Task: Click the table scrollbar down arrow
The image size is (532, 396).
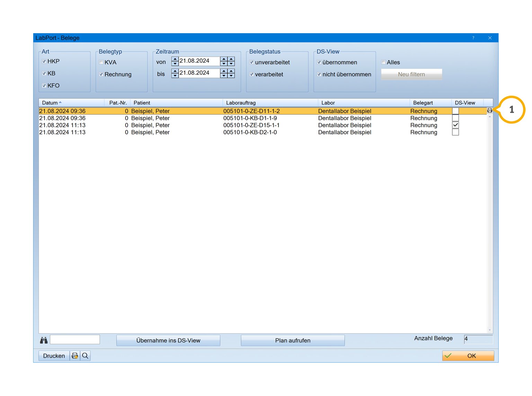Action: 490,330
